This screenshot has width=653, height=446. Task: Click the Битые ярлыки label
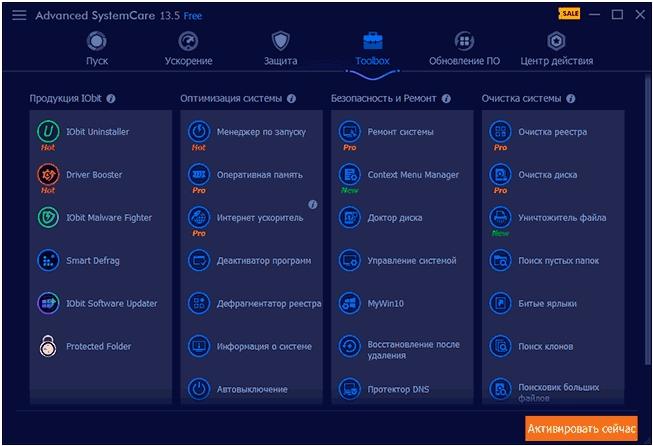click(x=547, y=304)
